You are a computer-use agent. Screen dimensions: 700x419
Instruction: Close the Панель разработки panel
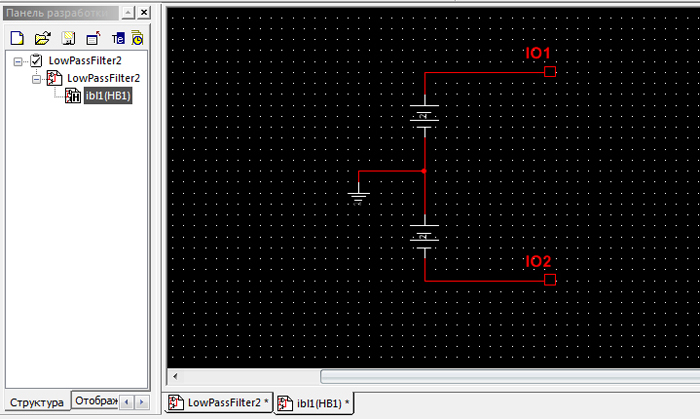[x=144, y=13]
